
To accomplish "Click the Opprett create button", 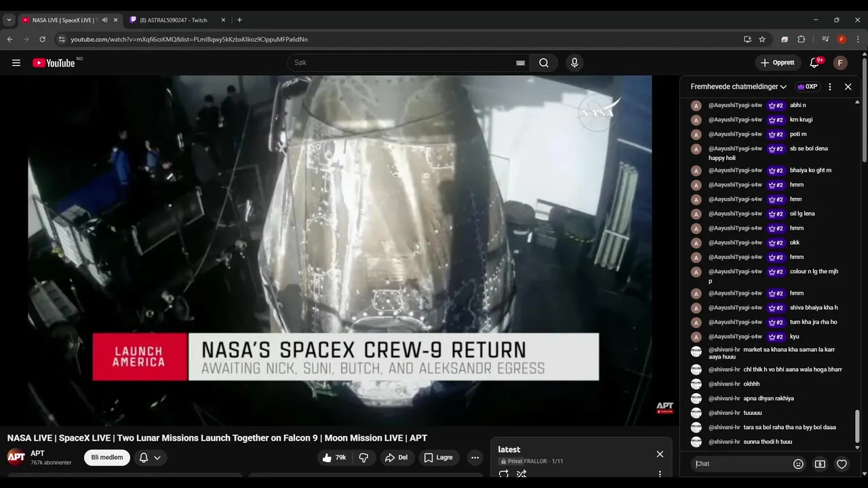I will click(x=777, y=63).
